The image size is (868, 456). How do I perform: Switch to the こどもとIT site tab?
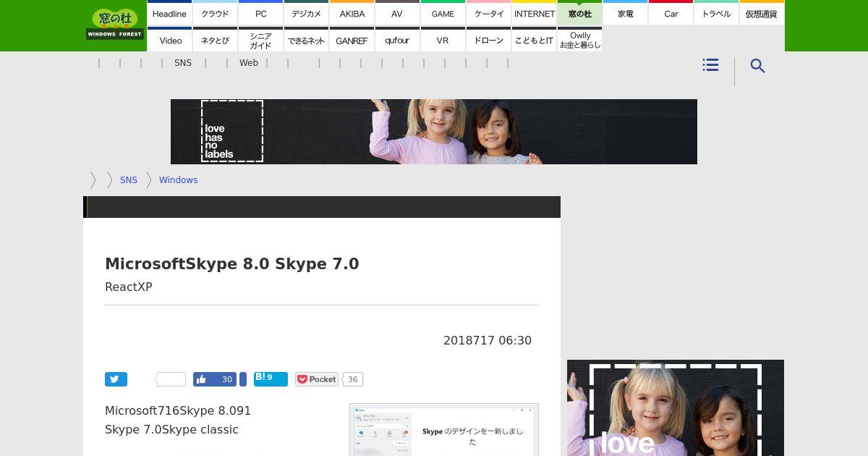[x=535, y=40]
